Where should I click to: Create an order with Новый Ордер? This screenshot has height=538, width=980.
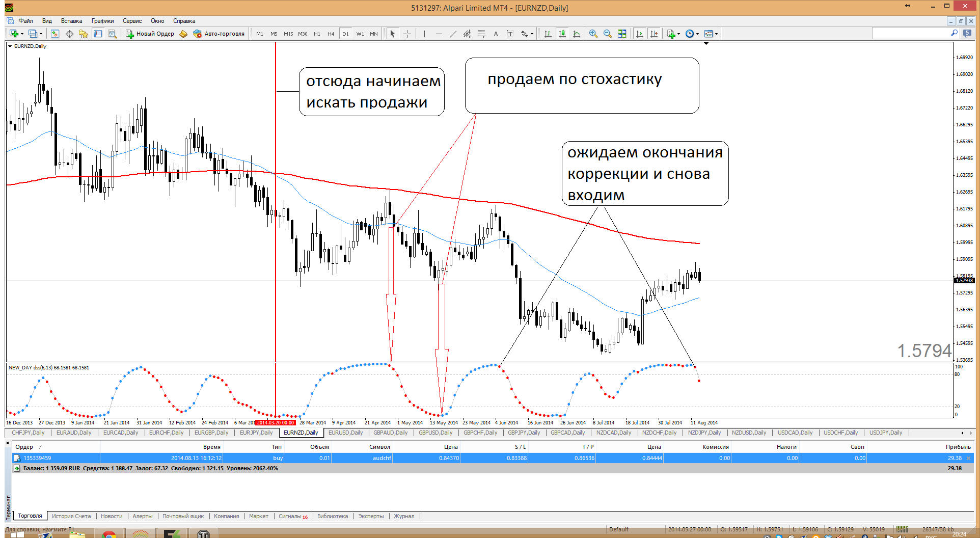[x=150, y=34]
